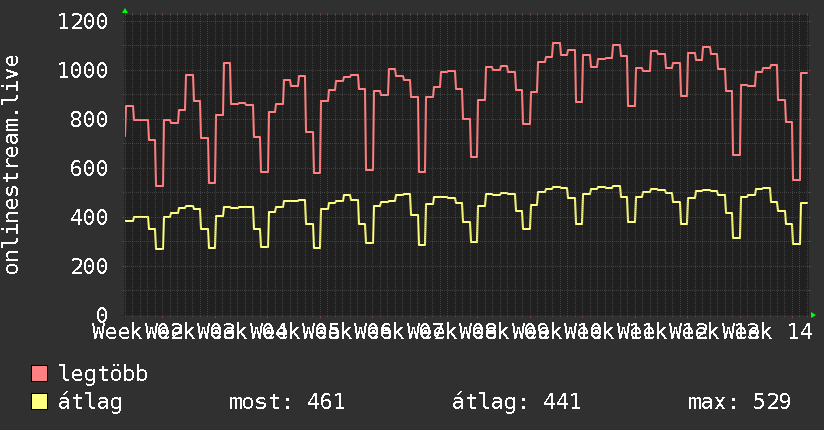The height and width of the screenshot is (430, 824).
Task: Click the 200 y-axis label
Action: pos(89,266)
